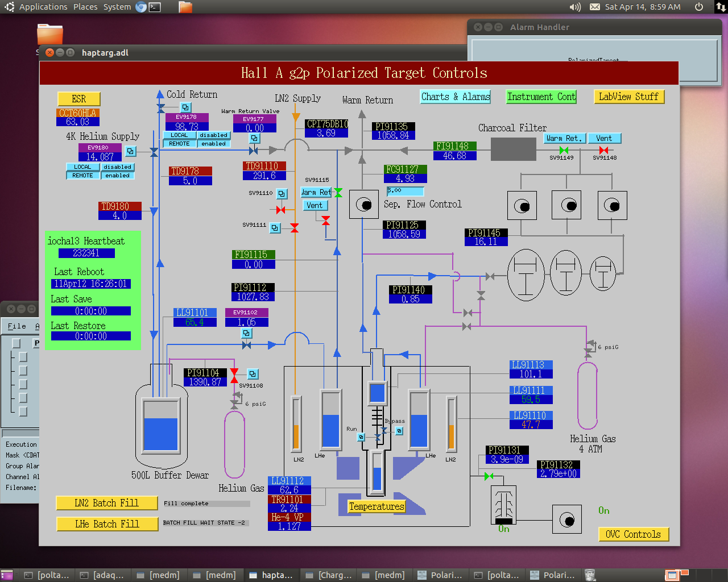Click red SV91110 valve symbol
The image size is (728, 582).
pos(280,210)
